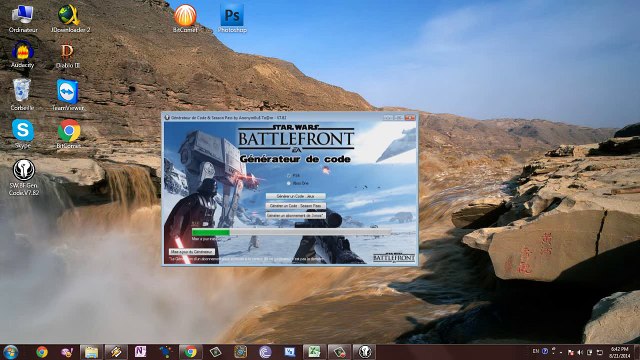Open OneNote from the taskbar

[x=140, y=352]
